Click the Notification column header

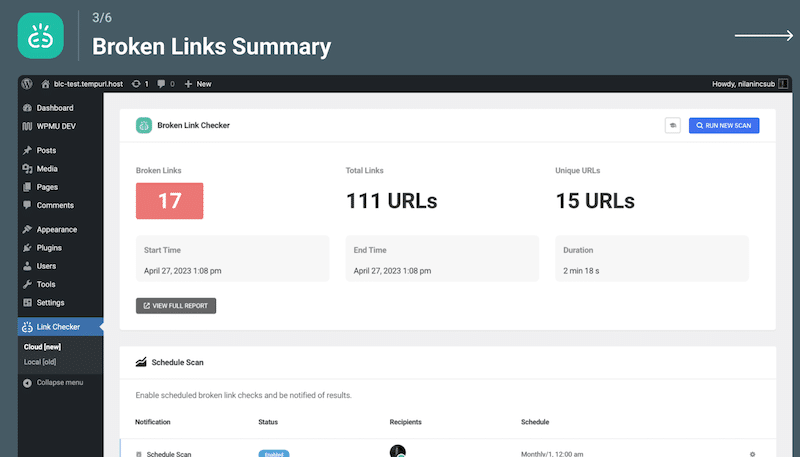tap(153, 422)
